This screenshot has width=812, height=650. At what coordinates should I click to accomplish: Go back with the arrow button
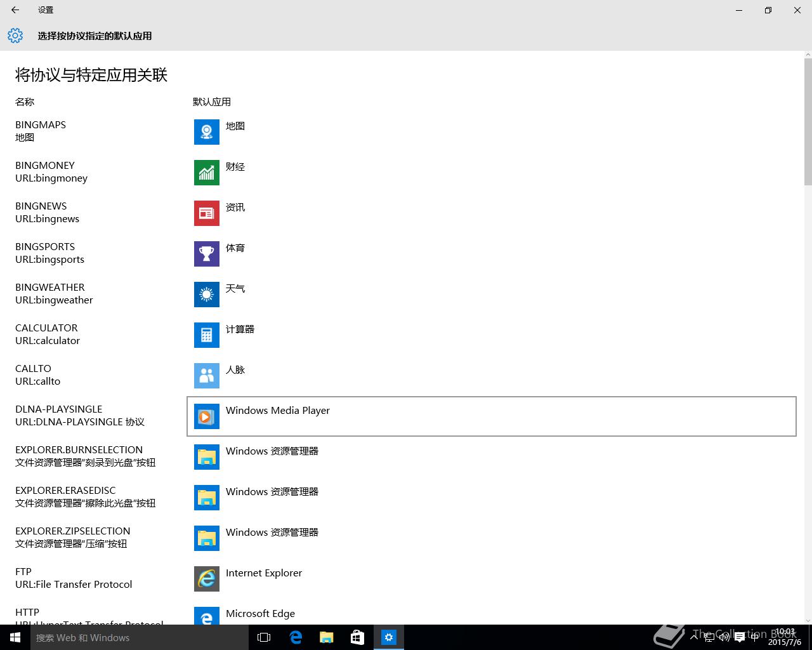pos(15,10)
